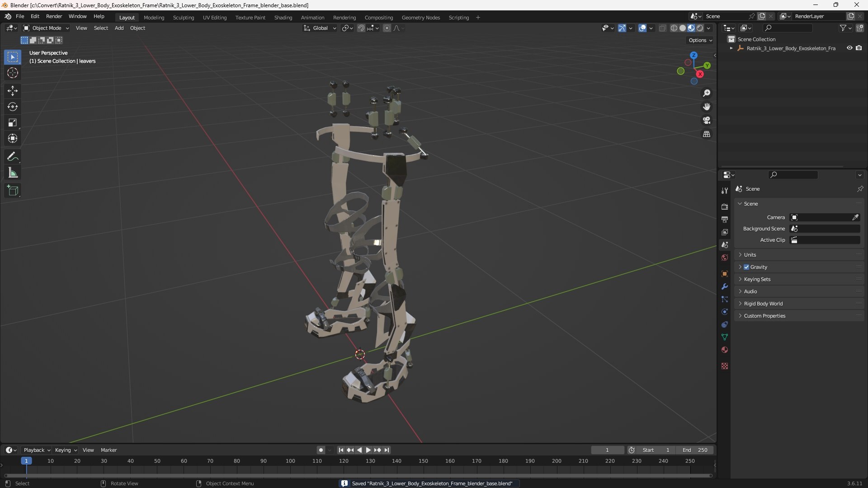
Task: Play the animation forward
Action: pos(368,450)
